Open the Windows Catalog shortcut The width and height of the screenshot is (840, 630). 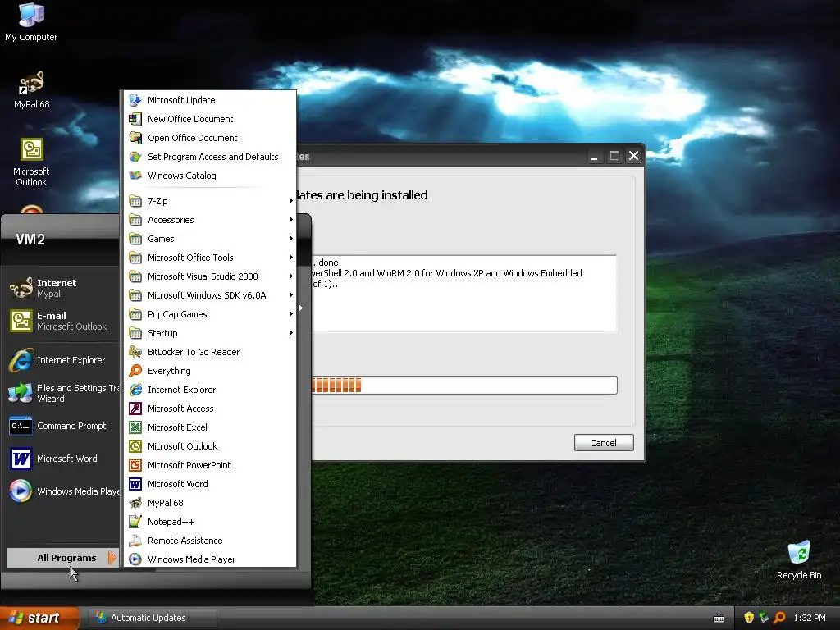[x=209, y=176]
